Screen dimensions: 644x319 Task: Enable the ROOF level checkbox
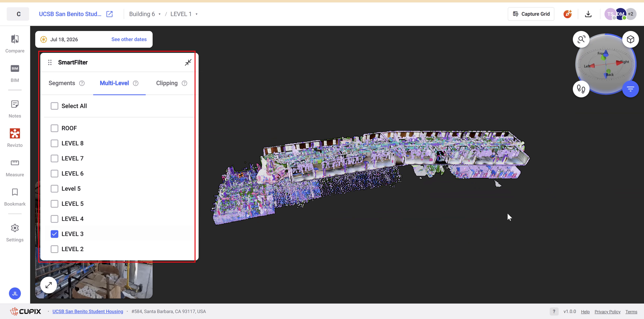click(x=54, y=128)
